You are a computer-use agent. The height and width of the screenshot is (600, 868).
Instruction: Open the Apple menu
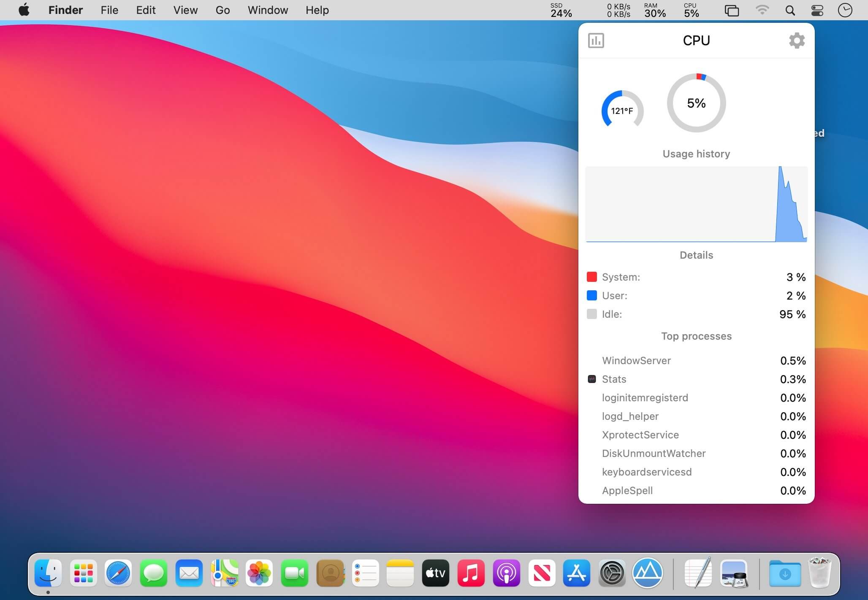(24, 10)
